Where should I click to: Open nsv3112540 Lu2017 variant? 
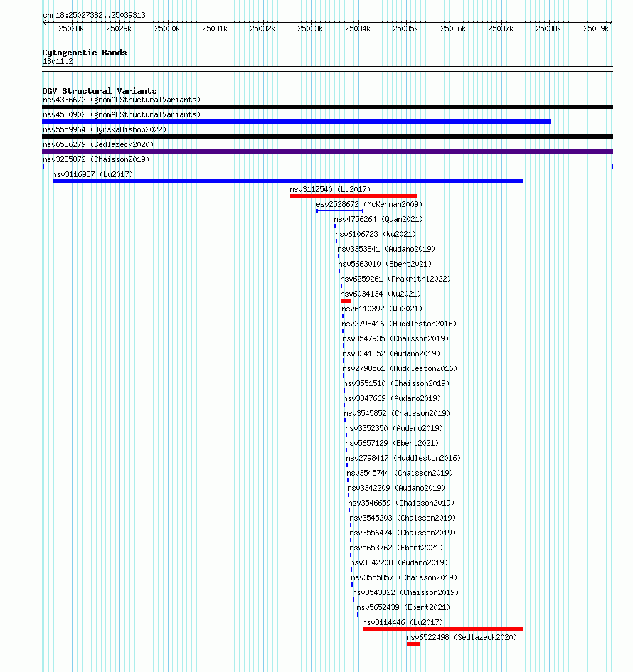330,189
